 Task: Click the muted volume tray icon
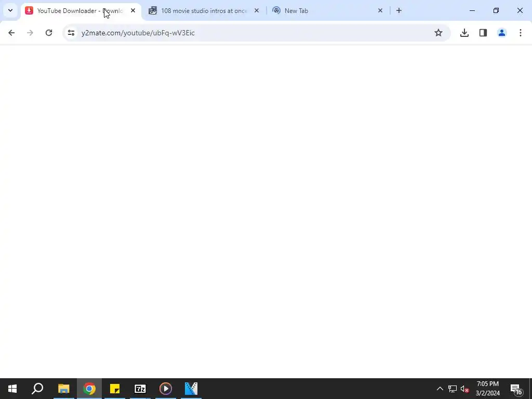465,389
